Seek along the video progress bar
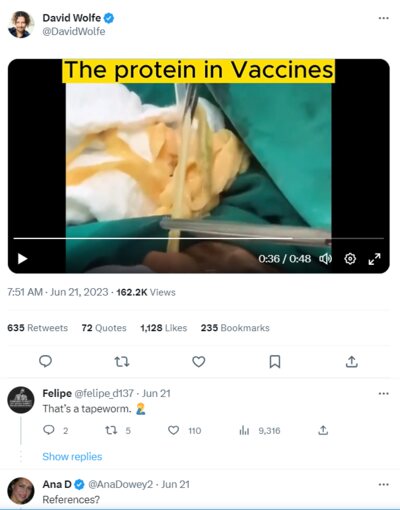Screen dimensions: 400x510 point(199,238)
